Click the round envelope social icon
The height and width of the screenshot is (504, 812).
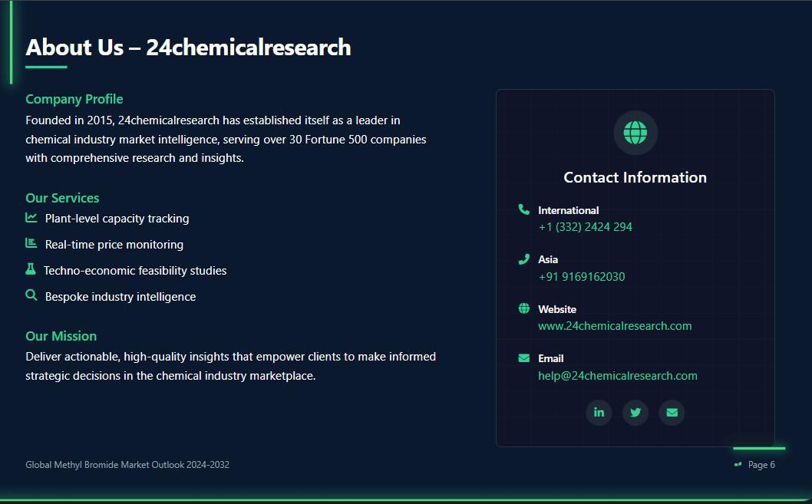click(x=672, y=413)
